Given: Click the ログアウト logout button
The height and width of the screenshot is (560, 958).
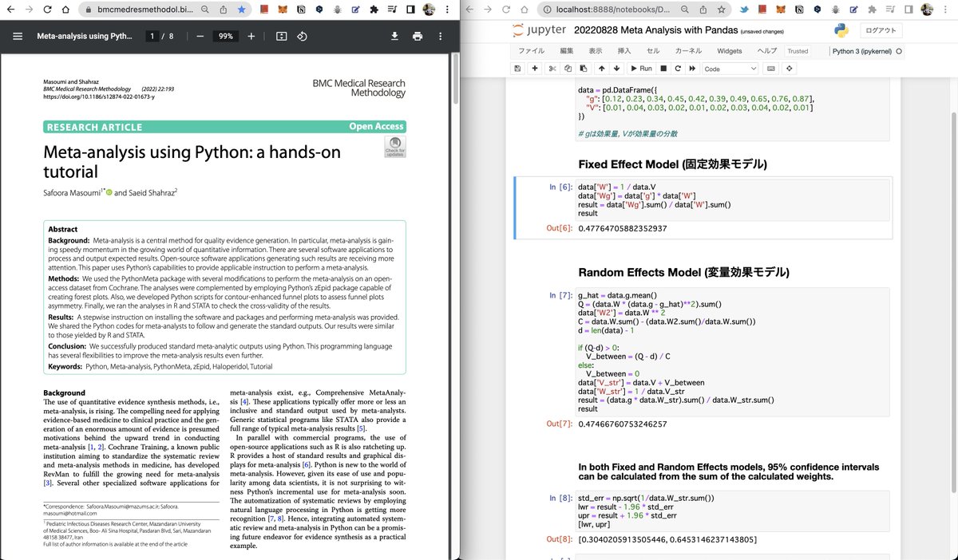Looking at the screenshot, I should [881, 30].
